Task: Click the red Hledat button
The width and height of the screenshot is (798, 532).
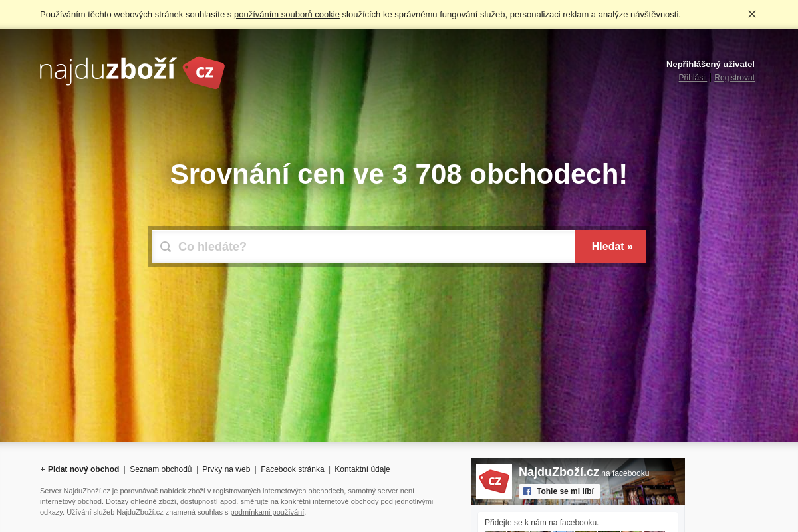Action: point(611,247)
